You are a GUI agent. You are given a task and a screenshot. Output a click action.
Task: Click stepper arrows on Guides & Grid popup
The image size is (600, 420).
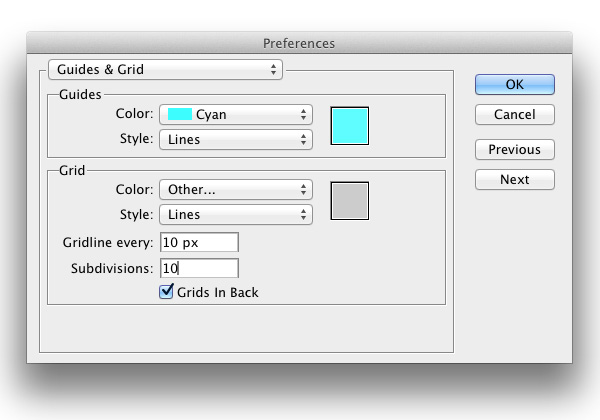(273, 70)
